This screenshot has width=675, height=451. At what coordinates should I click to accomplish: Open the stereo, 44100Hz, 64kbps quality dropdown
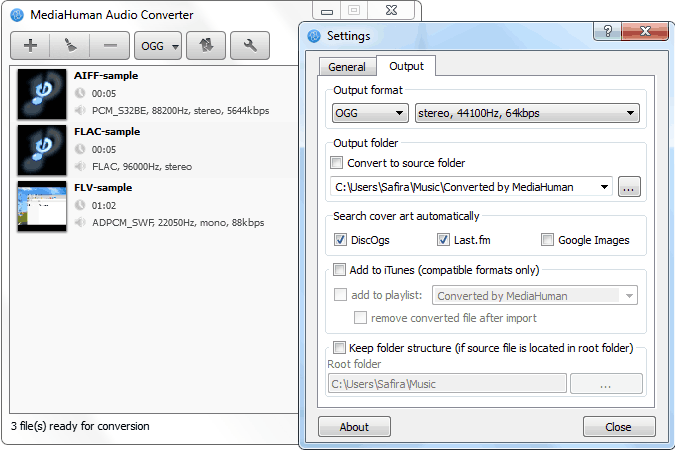[x=527, y=113]
